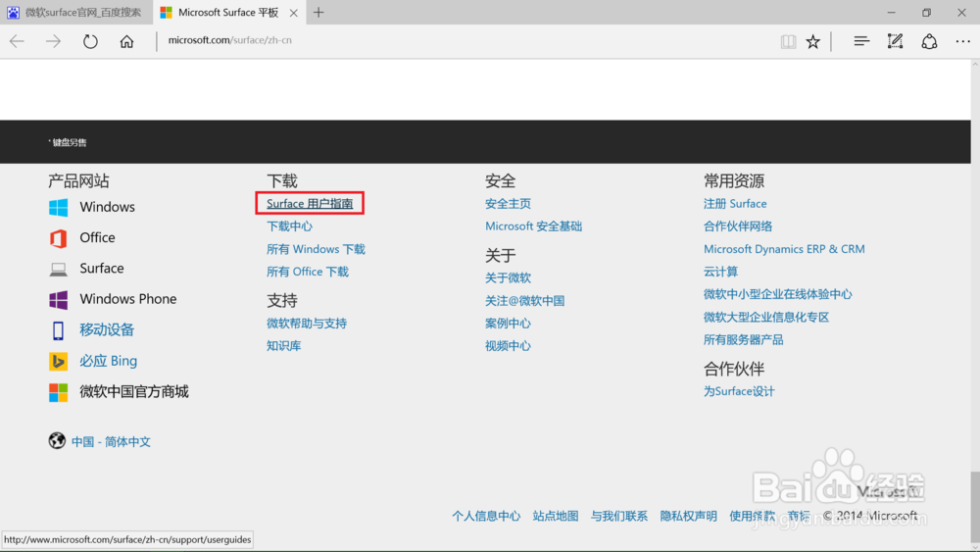Screen dimensions: 980x552
Task: Open a new tab with plus button
Action: click(318, 13)
